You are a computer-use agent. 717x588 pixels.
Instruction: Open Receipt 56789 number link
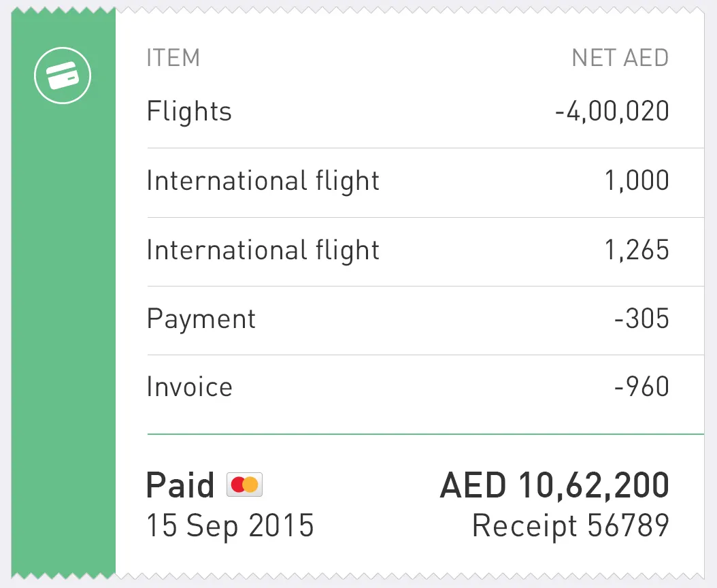(570, 525)
